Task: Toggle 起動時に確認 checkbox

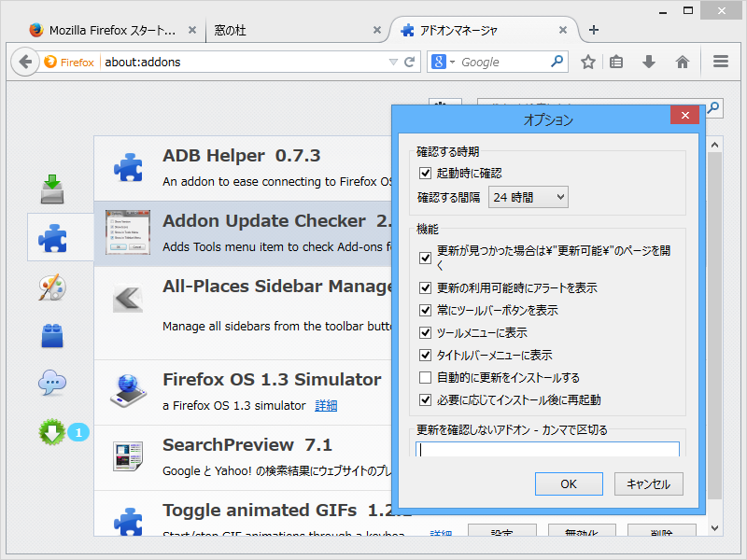Action: click(425, 173)
